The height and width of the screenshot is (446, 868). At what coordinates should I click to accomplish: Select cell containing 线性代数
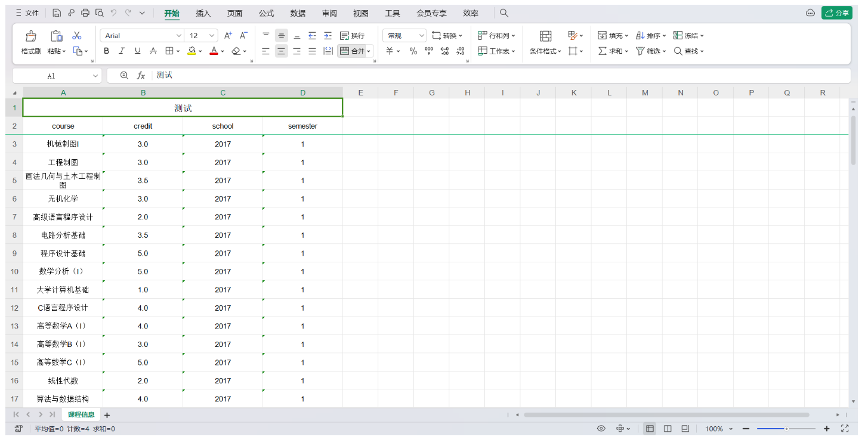(63, 380)
